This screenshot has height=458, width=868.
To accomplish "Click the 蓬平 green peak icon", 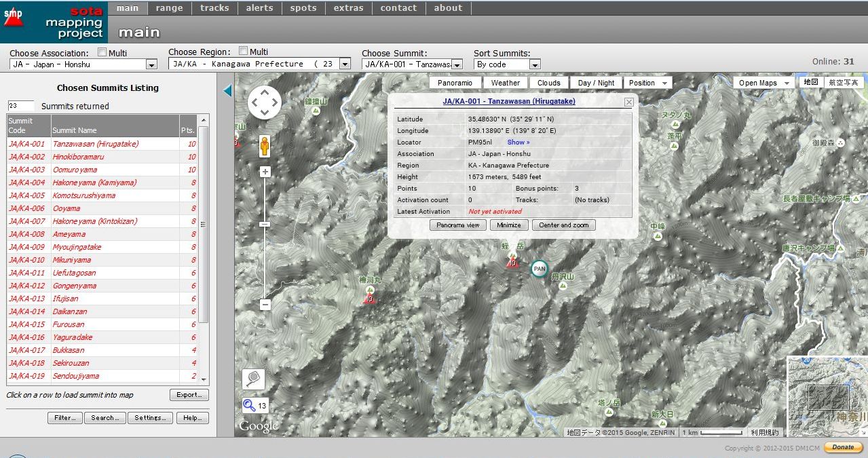I will 673,145.
